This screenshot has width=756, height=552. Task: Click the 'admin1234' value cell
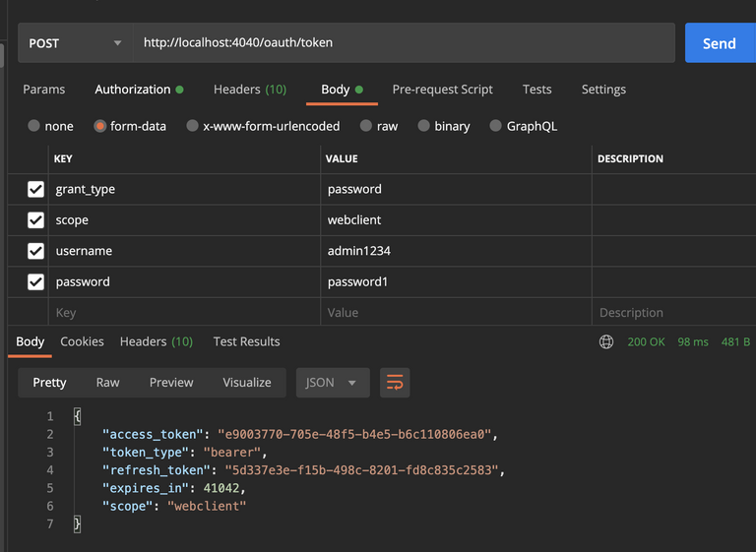coord(456,251)
